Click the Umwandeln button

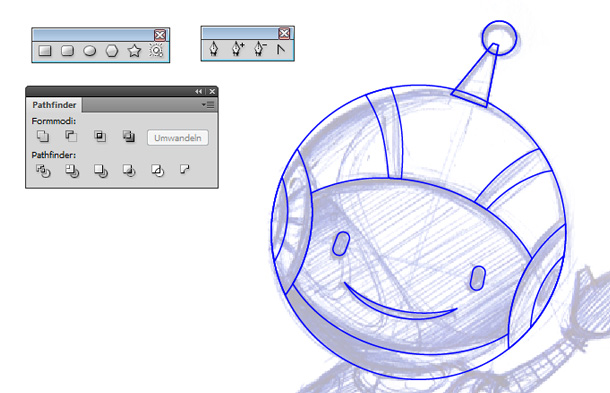point(178,138)
